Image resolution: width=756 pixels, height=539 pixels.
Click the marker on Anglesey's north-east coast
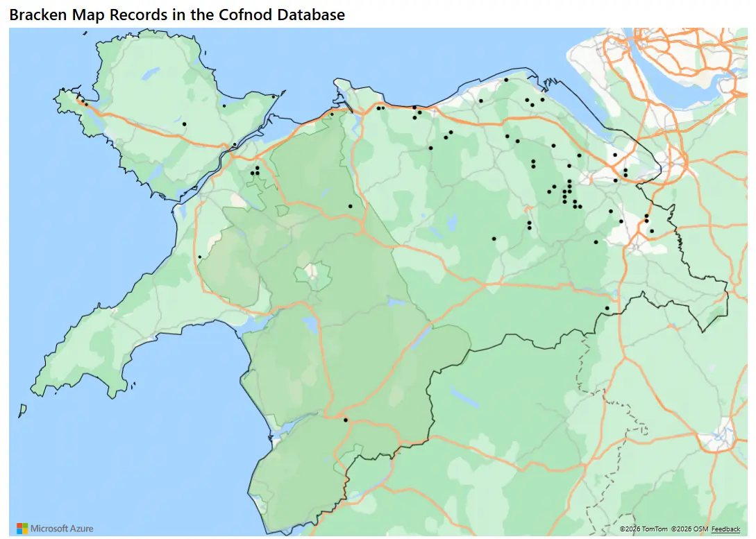(224, 106)
